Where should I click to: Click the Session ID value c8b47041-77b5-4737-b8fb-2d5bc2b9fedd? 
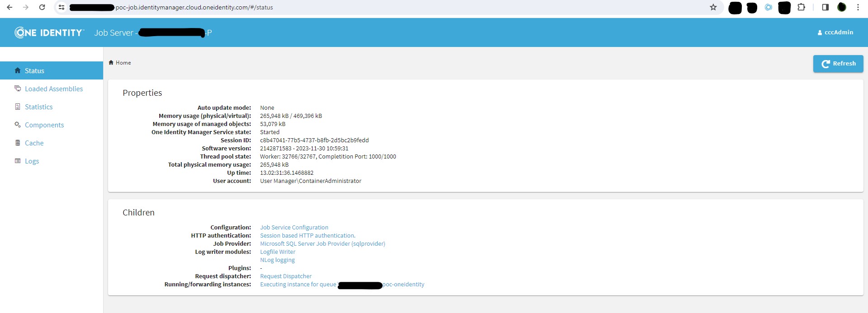click(x=314, y=140)
